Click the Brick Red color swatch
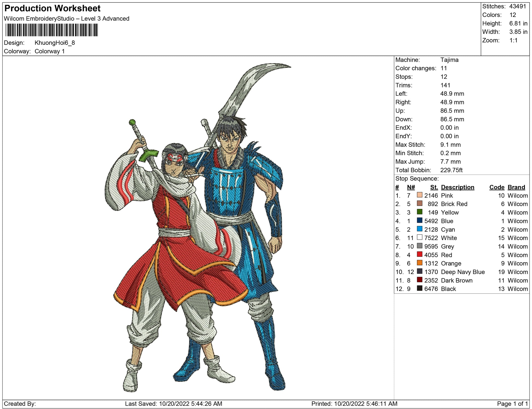 [419, 204]
